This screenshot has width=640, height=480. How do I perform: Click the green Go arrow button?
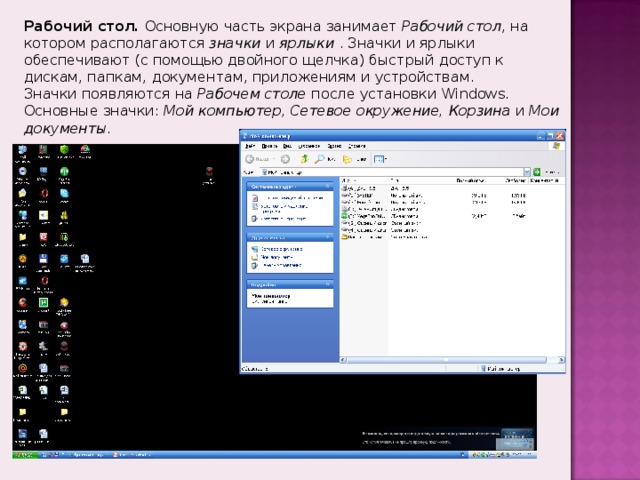click(x=537, y=172)
